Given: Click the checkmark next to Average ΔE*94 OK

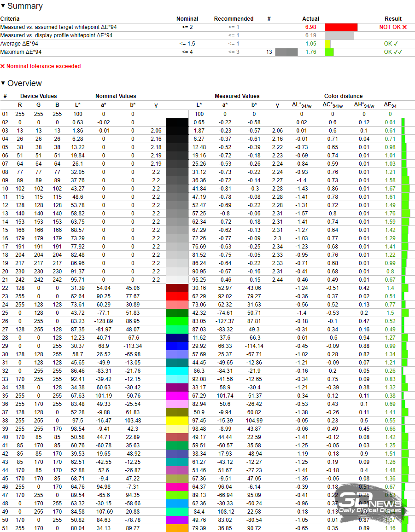Looking at the screenshot, I should tap(396, 44).
